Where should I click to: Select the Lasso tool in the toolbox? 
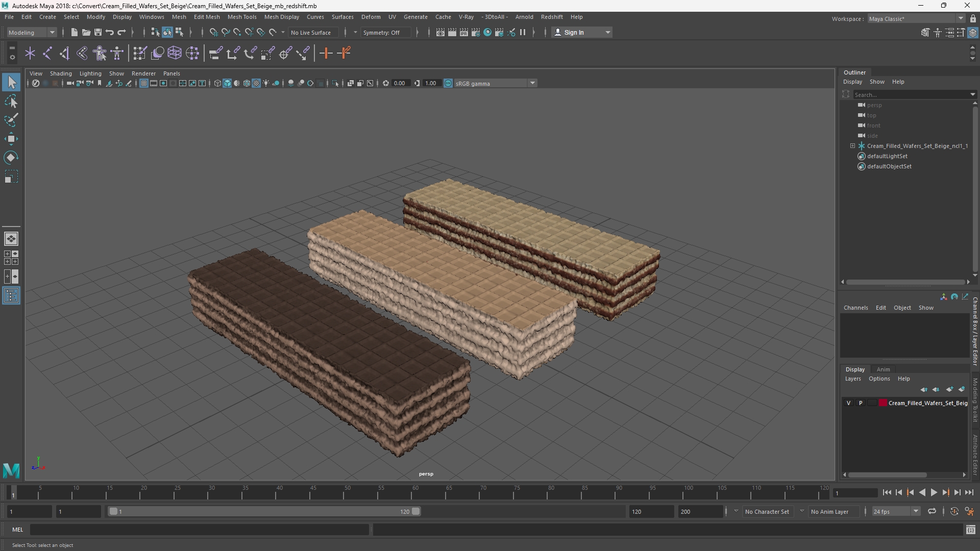[11, 102]
